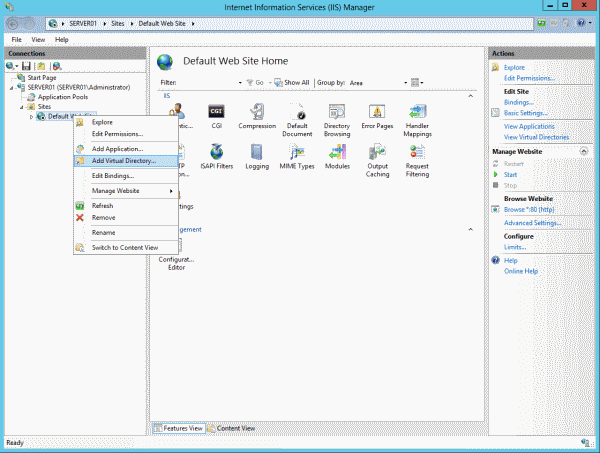Collapse the Manage Website actions section
The image size is (600, 453).
[x=584, y=151]
